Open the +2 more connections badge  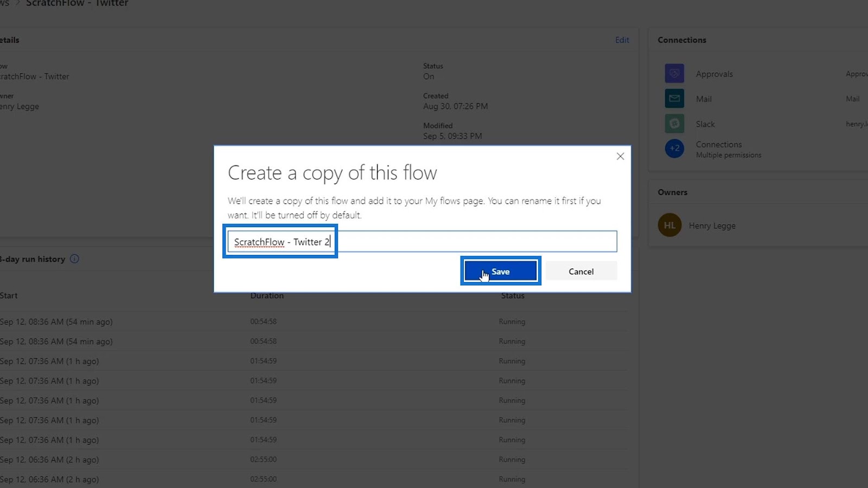click(674, 149)
